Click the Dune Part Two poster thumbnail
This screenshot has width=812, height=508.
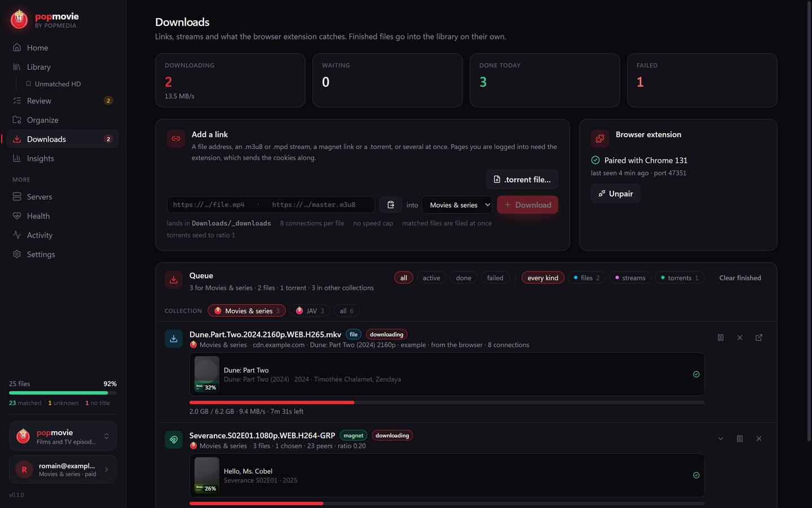click(x=207, y=374)
